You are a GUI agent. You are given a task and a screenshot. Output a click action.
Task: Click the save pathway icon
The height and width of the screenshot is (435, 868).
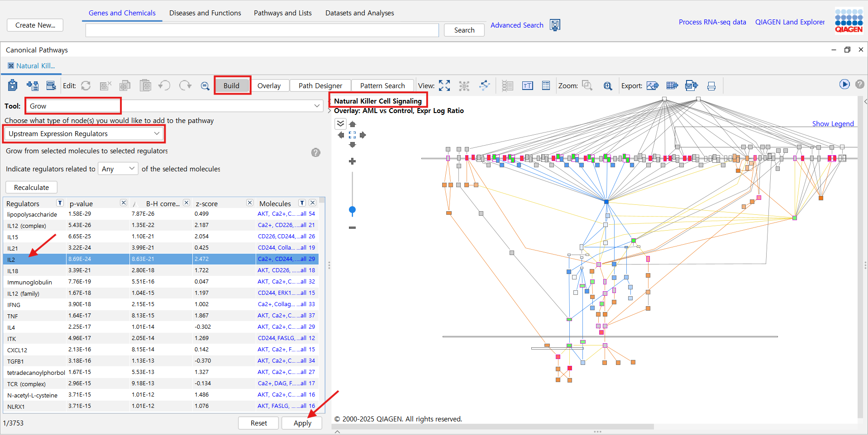coord(13,85)
